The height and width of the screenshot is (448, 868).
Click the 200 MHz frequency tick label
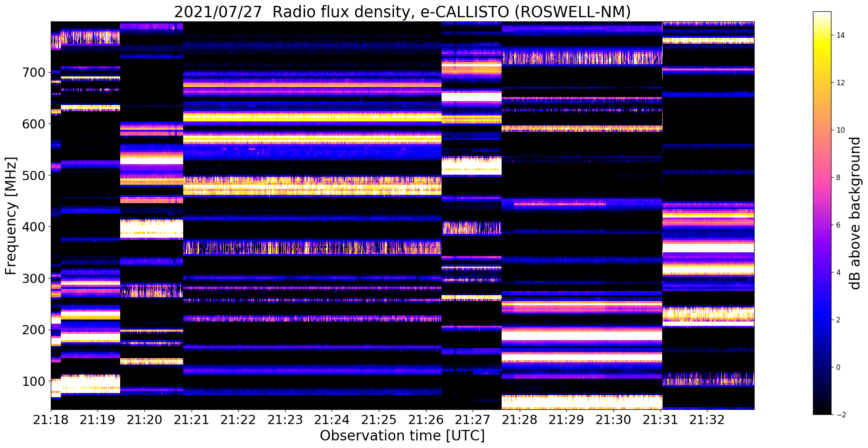point(33,330)
